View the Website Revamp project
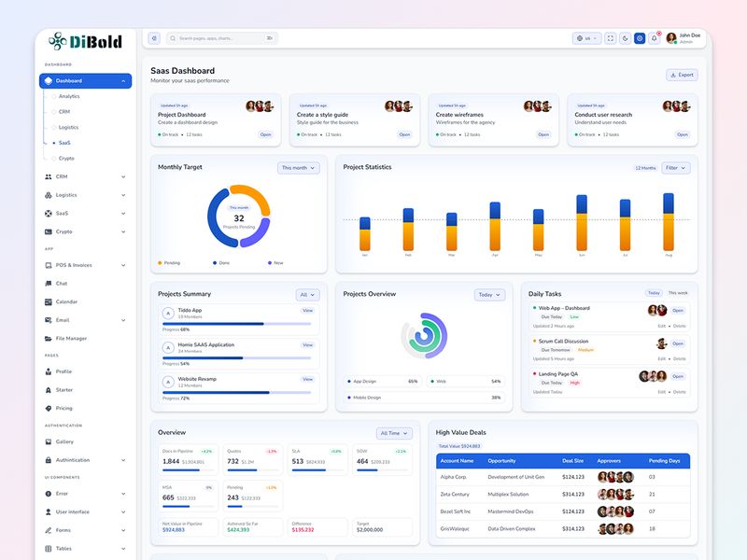Viewport: 747px width, 560px height. click(x=308, y=380)
